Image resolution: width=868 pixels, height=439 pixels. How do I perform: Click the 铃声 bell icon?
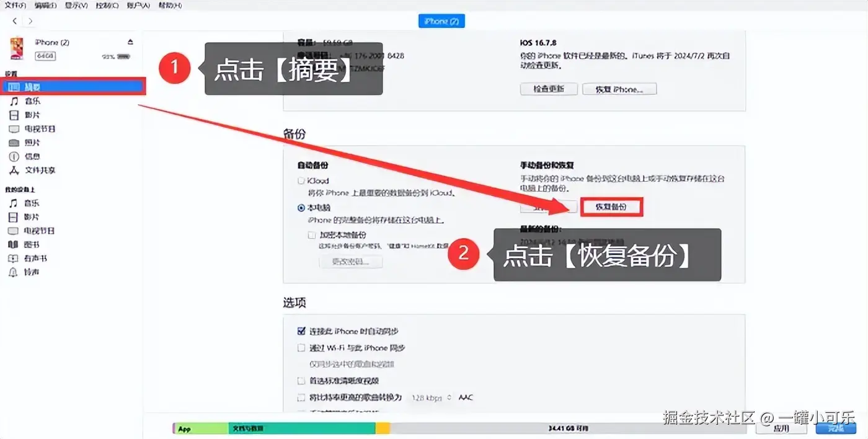tap(14, 272)
